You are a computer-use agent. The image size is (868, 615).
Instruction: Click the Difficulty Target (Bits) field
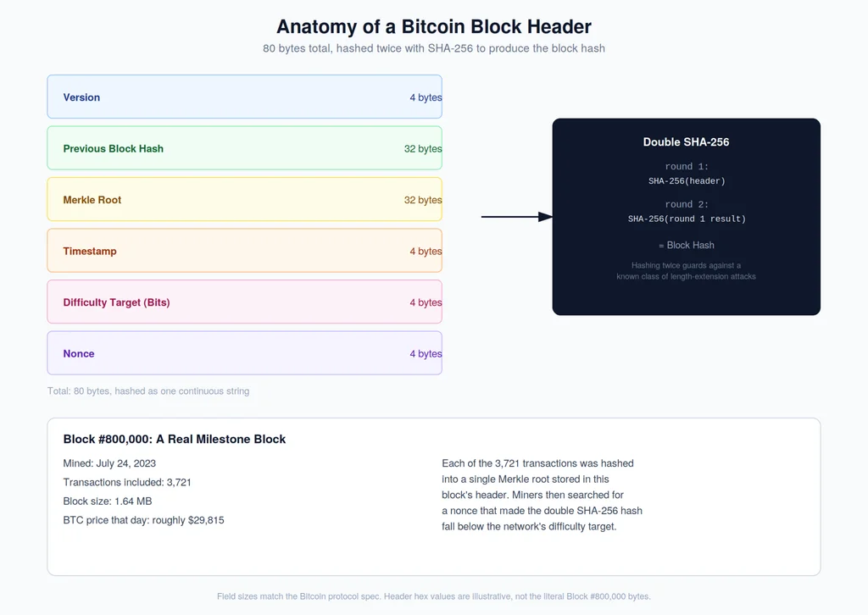pos(245,302)
